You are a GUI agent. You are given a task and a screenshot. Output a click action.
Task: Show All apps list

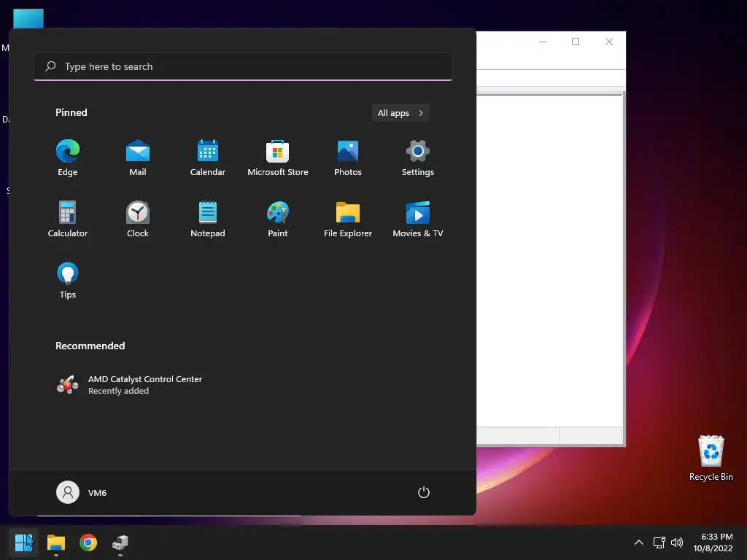pos(400,113)
